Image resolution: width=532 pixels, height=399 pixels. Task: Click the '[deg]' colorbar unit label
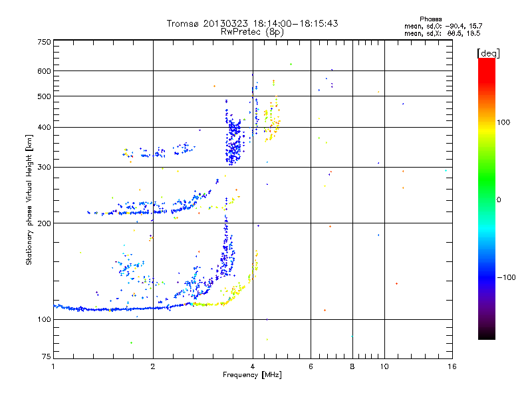488,53
